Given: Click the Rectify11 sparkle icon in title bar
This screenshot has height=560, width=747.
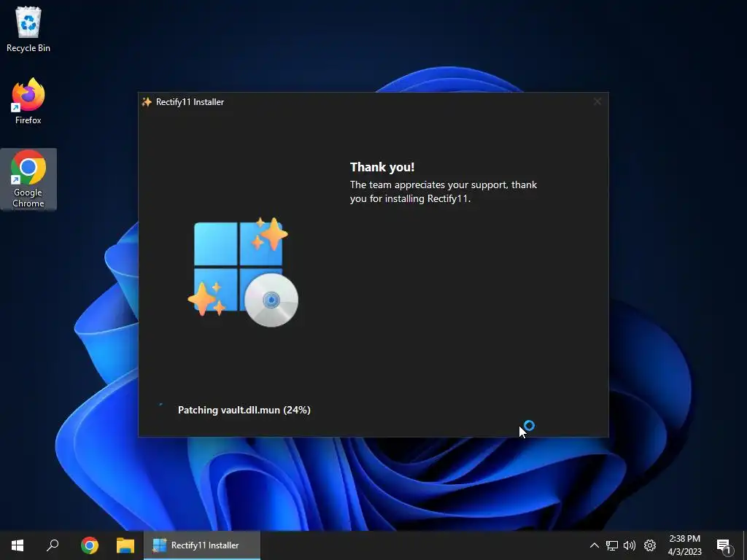Looking at the screenshot, I should pyautogui.click(x=147, y=102).
